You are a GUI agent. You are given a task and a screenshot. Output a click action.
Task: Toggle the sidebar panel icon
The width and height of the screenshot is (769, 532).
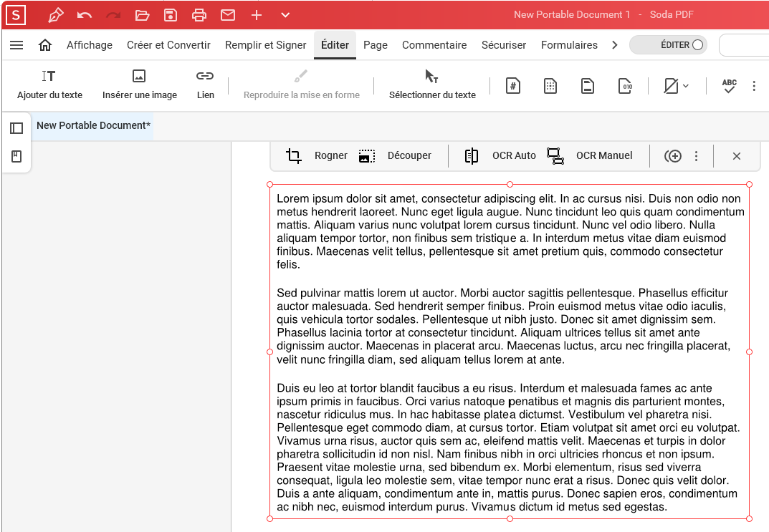(x=16, y=128)
